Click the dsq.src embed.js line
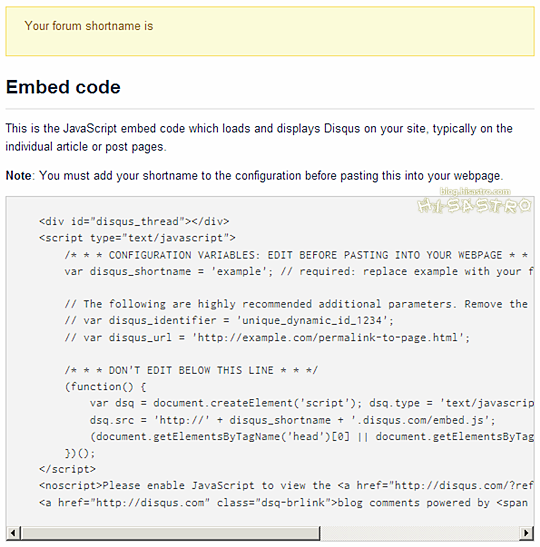540x547 pixels. [292, 420]
